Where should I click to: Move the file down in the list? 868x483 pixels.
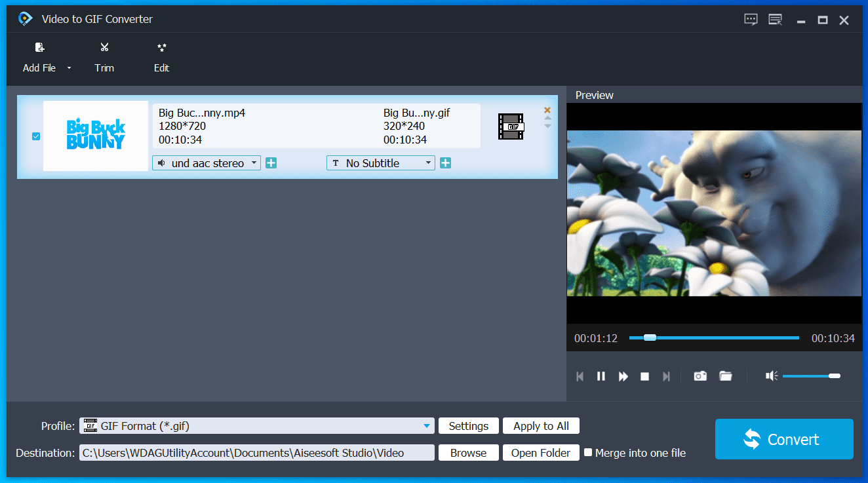(x=548, y=126)
